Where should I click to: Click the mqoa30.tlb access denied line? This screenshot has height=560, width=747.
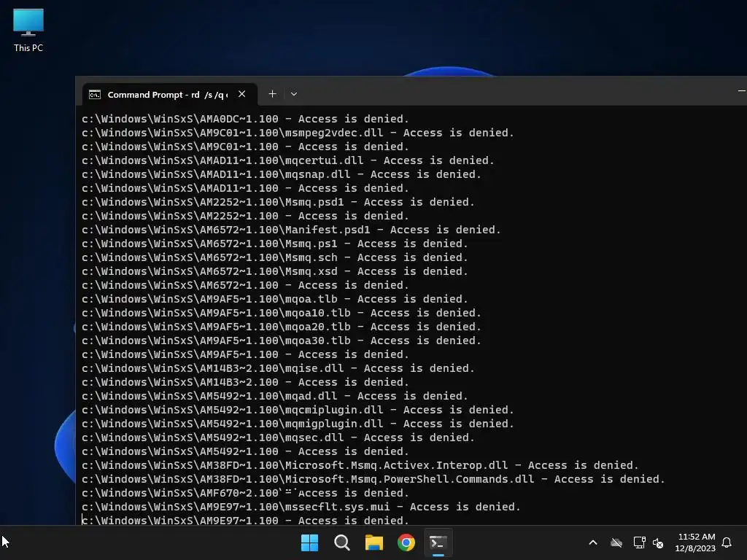pos(281,341)
